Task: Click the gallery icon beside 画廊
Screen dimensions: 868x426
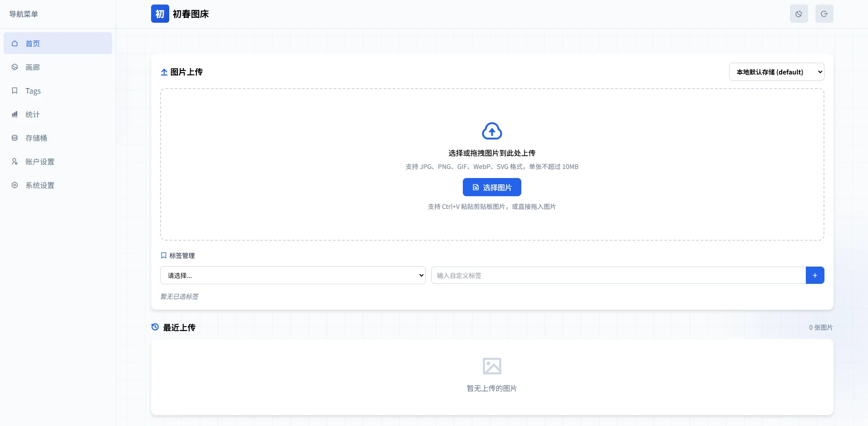Action: point(15,67)
